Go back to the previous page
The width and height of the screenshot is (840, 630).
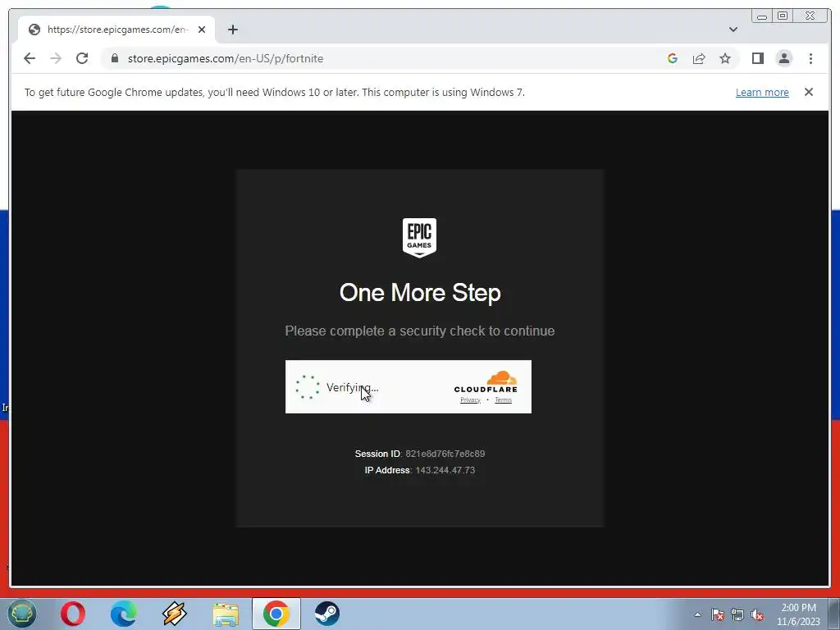tap(30, 58)
